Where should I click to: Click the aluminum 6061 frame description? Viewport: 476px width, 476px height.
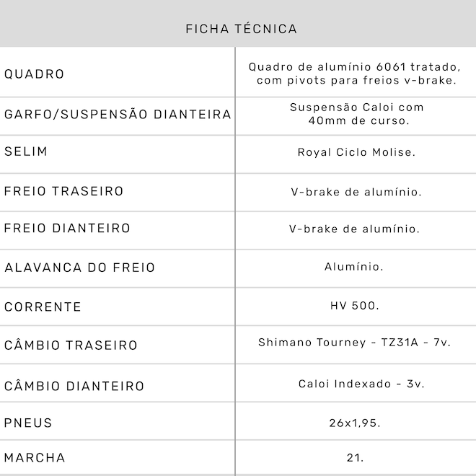pyautogui.click(x=355, y=74)
